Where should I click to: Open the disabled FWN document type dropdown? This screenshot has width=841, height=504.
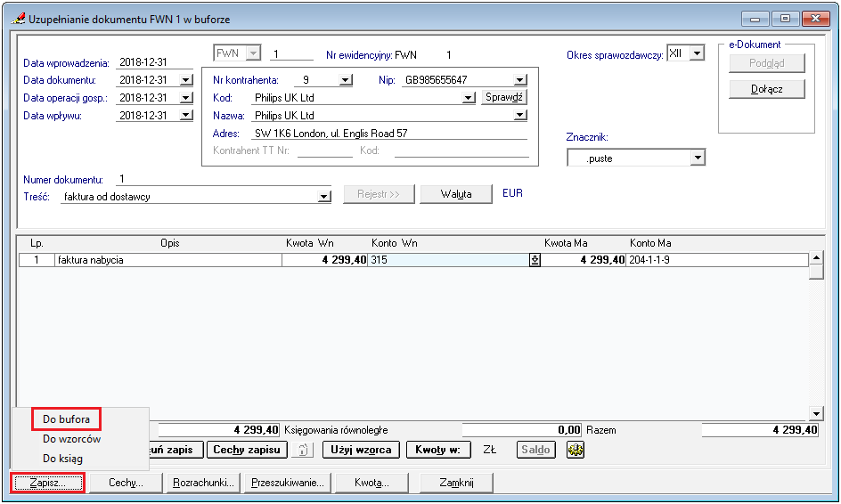[x=254, y=53]
